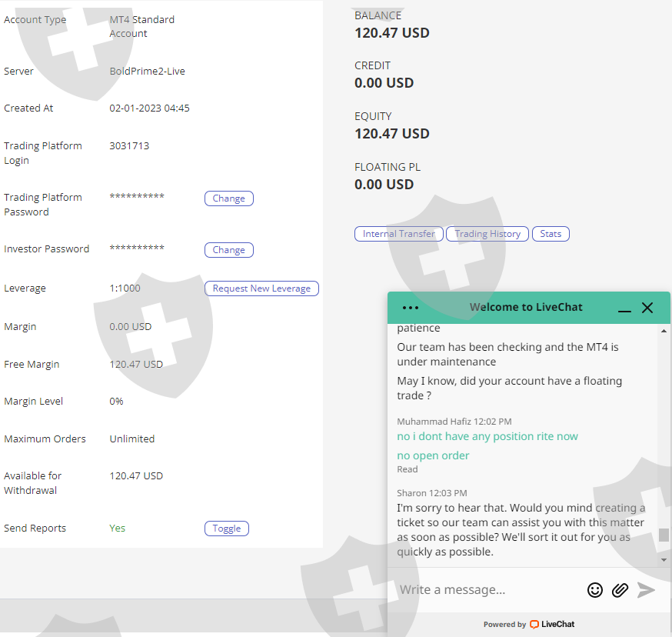This screenshot has width=672, height=637.
Task: Close the LiveChat widget
Action: (647, 308)
